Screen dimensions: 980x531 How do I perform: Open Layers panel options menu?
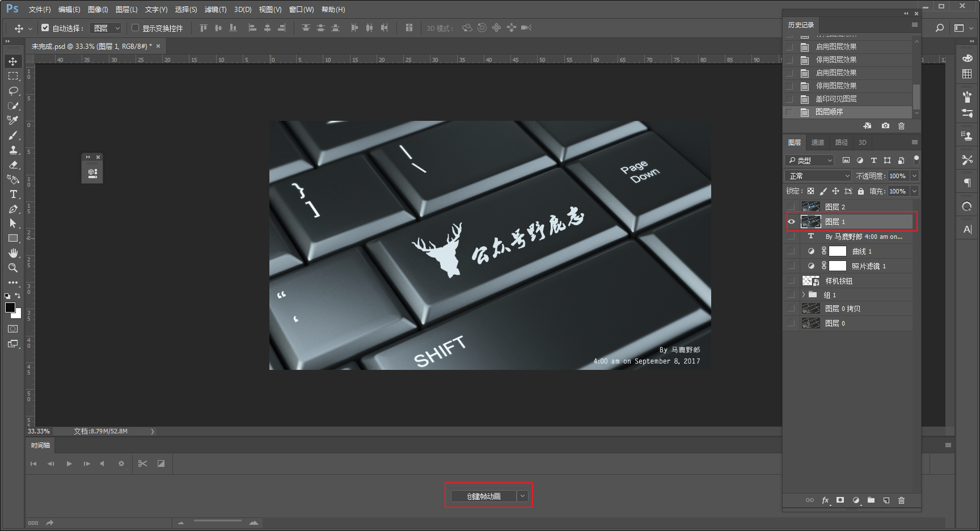tap(914, 142)
